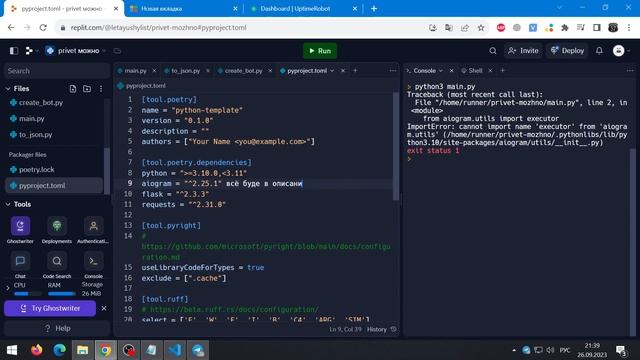Open the Ghostwriter tool

20,229
